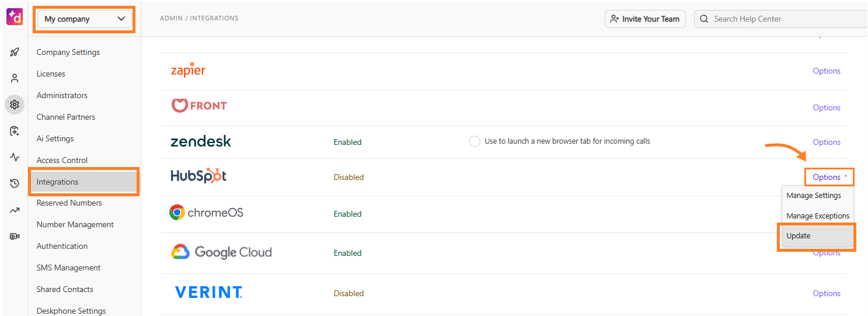This screenshot has height=316, width=868.
Task: Click the Google Cloud logo
Action: click(x=221, y=252)
